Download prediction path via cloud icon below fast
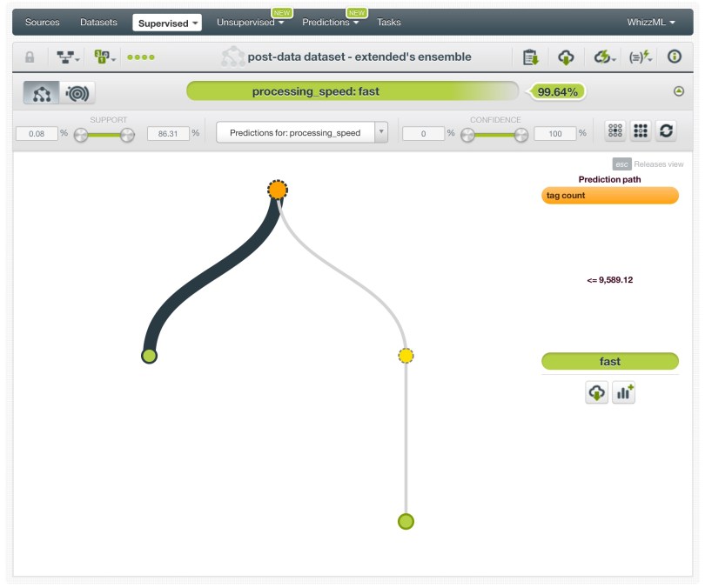 tap(596, 393)
